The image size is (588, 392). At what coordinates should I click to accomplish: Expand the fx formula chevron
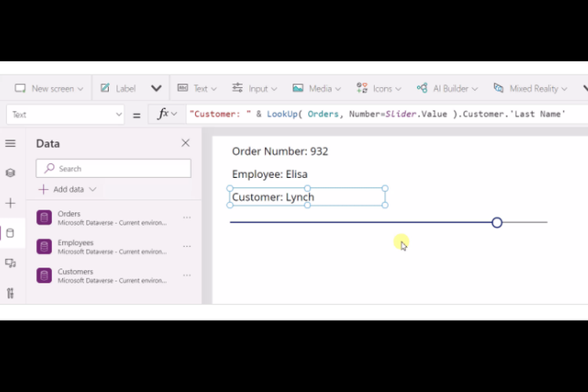(x=174, y=114)
